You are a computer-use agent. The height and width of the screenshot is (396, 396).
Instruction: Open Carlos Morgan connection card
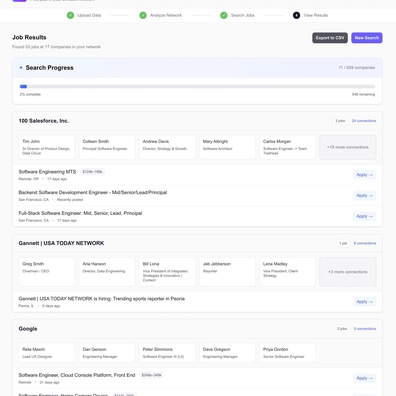pos(288,147)
